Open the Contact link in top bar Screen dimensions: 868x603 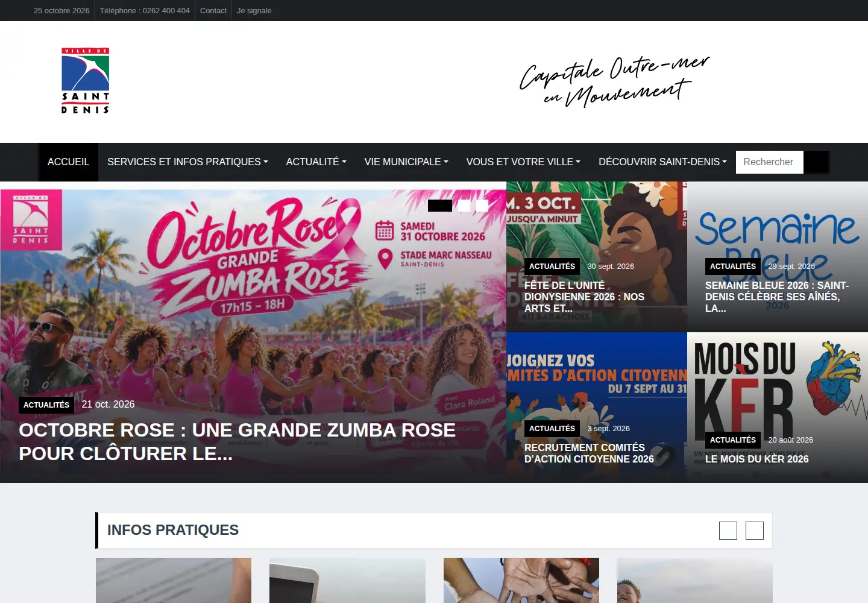point(213,11)
